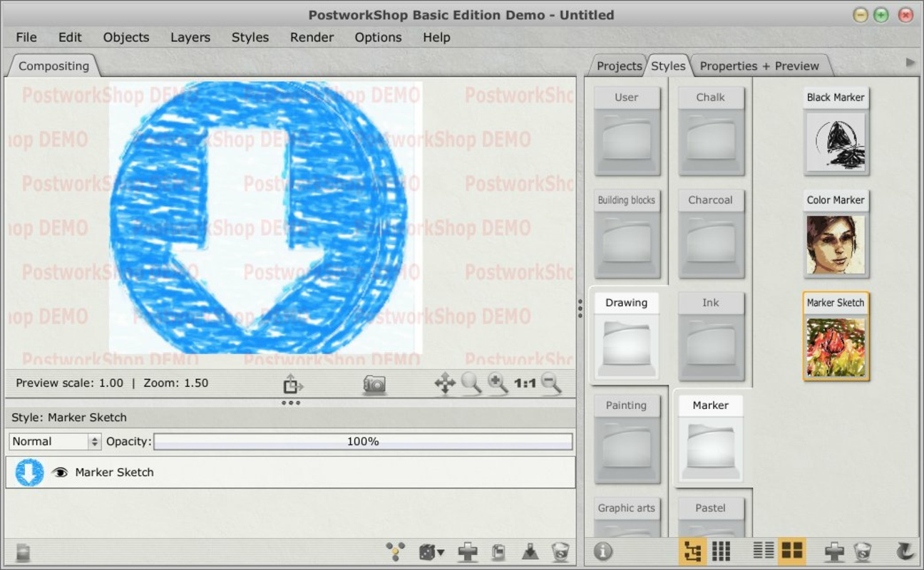The width and height of the screenshot is (924, 570).
Task: Select the Compositing tab
Action: pyautogui.click(x=53, y=66)
